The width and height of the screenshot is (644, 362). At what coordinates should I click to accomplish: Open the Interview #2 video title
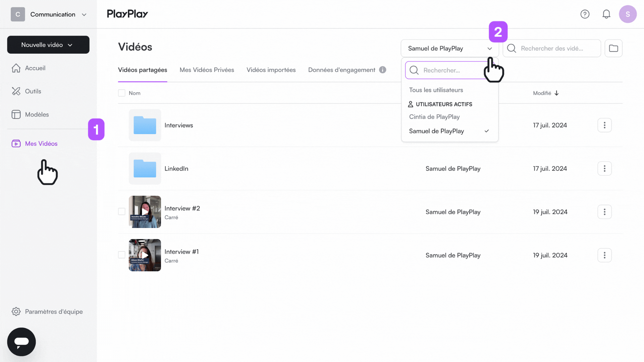click(182, 208)
